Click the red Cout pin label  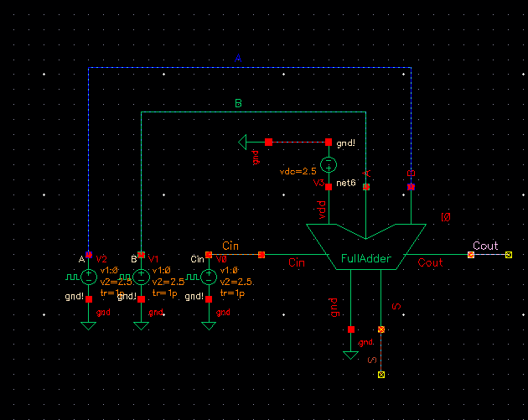[430, 262]
